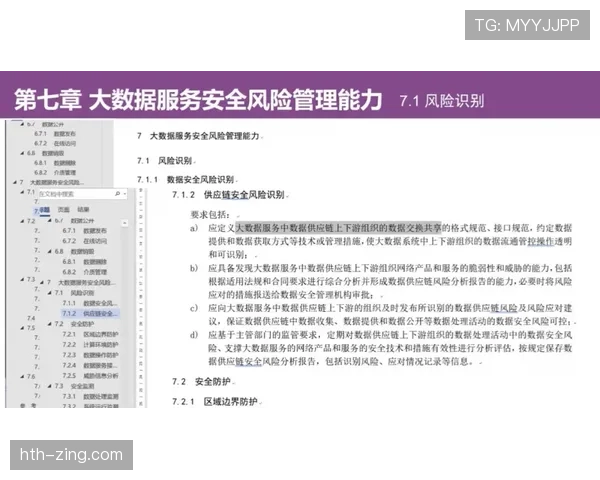Select 6.8.2 介质管理 in the rear outline pane

55,172
